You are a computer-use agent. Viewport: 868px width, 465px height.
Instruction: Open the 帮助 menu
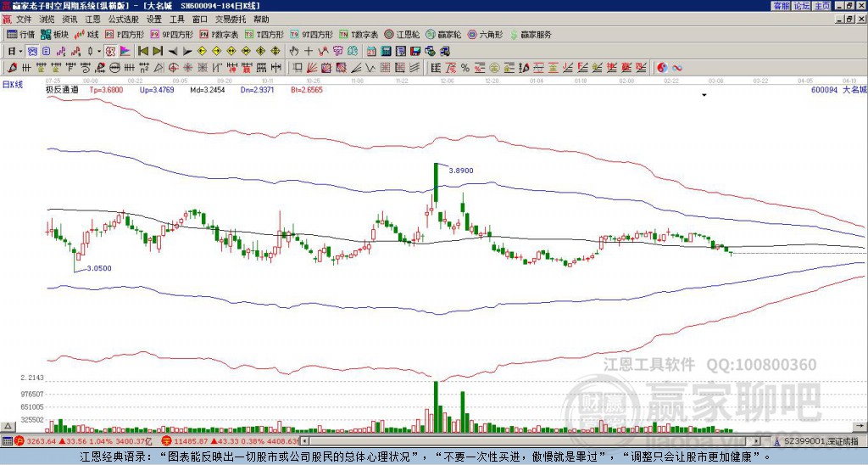261,20
